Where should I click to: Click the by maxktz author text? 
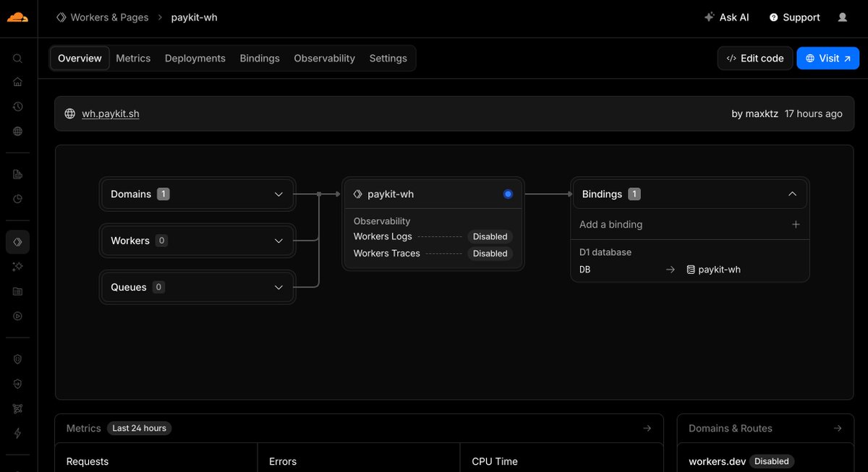(755, 113)
